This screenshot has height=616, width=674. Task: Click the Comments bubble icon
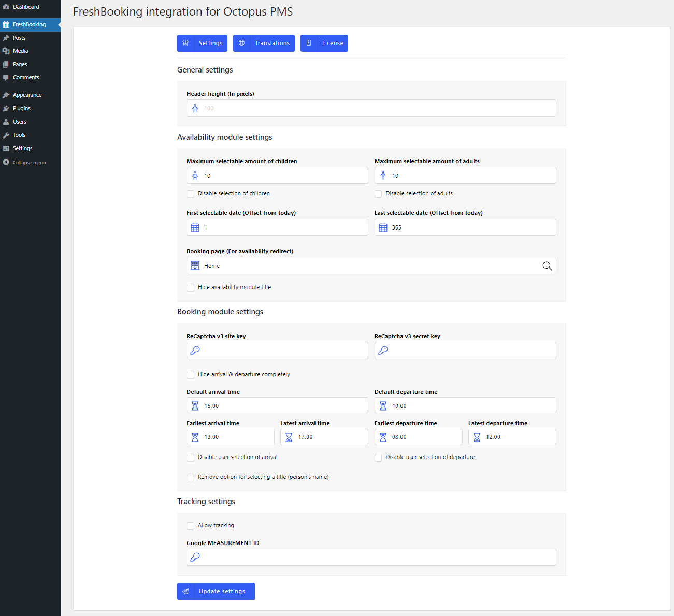click(6, 78)
